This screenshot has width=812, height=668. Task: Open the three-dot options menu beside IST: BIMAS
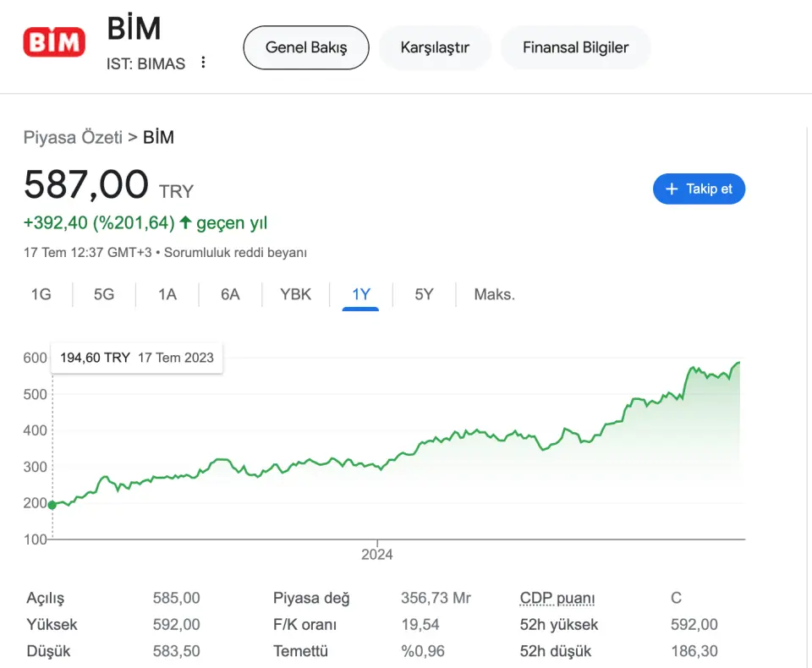tap(203, 63)
